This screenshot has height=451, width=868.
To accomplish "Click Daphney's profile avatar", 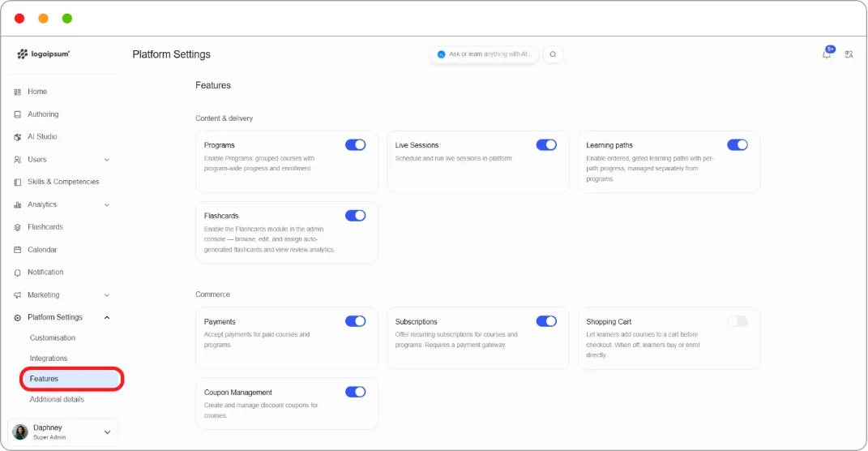I will pos(20,432).
